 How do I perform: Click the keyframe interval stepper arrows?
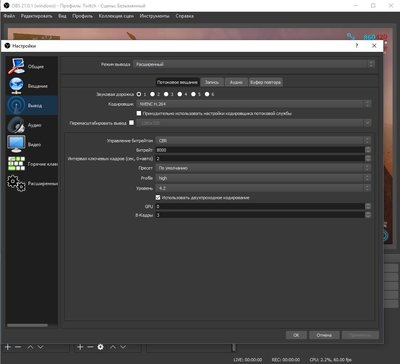point(368,158)
